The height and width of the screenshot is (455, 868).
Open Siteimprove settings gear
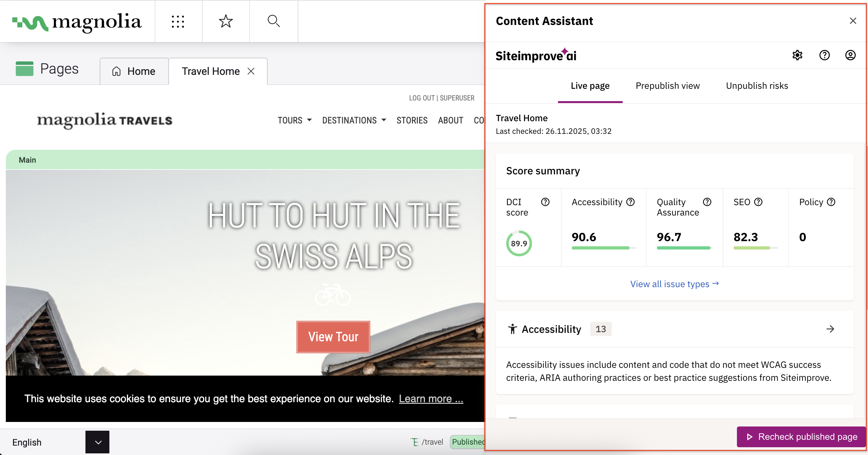797,55
